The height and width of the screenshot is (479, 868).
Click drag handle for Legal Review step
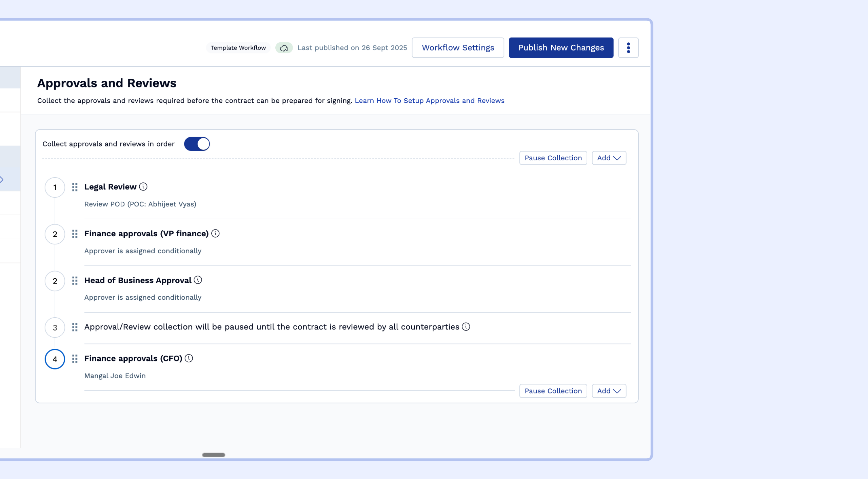coord(75,187)
